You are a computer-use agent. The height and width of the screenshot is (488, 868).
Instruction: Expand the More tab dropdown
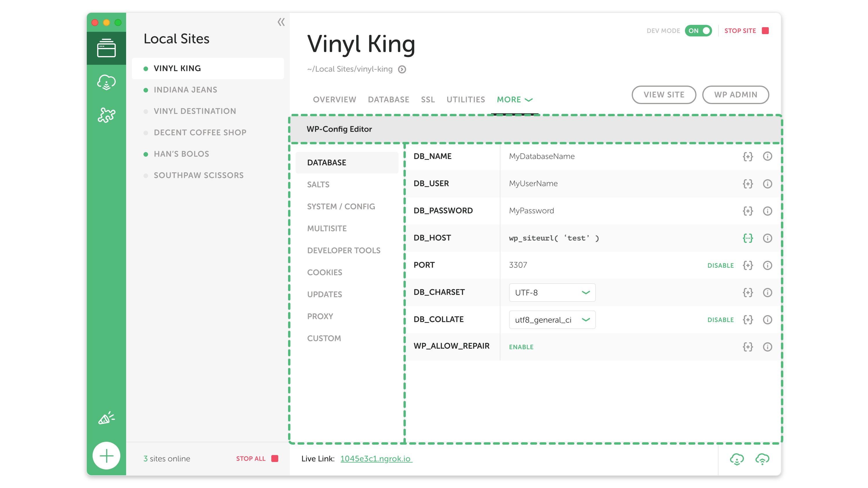pyautogui.click(x=515, y=100)
